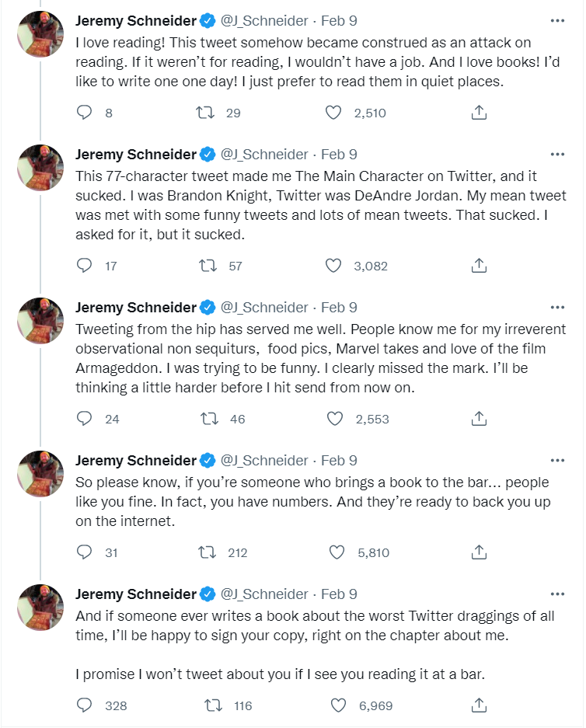The image size is (586, 728).
Task: Click the Feb 9 timestamp on the last tweet
Action: (339, 594)
